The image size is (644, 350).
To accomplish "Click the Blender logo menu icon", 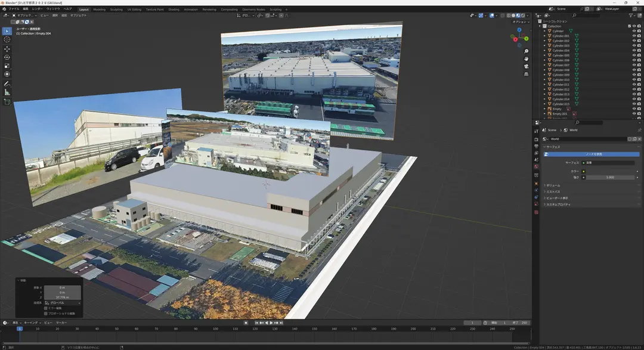I will 4,8.
